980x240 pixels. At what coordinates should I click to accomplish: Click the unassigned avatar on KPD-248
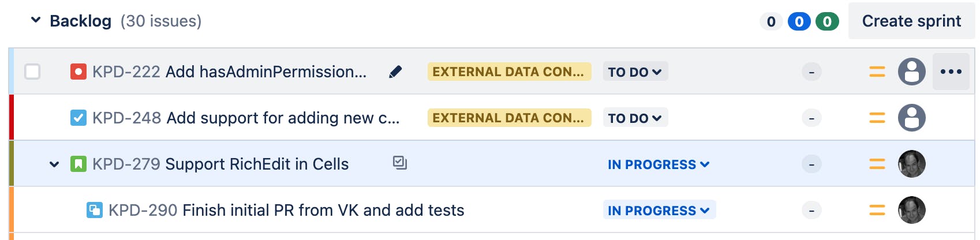pyautogui.click(x=911, y=118)
